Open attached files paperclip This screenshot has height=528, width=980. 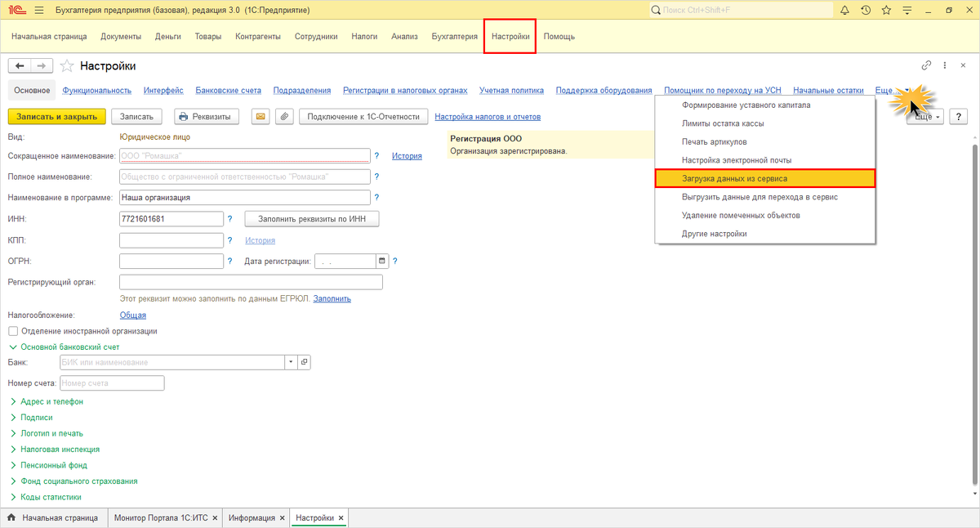(284, 117)
